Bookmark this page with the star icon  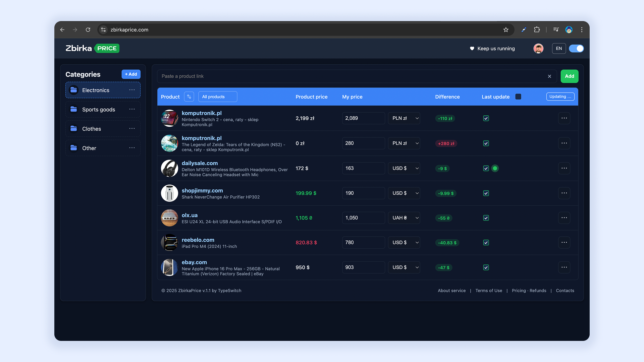[506, 30]
